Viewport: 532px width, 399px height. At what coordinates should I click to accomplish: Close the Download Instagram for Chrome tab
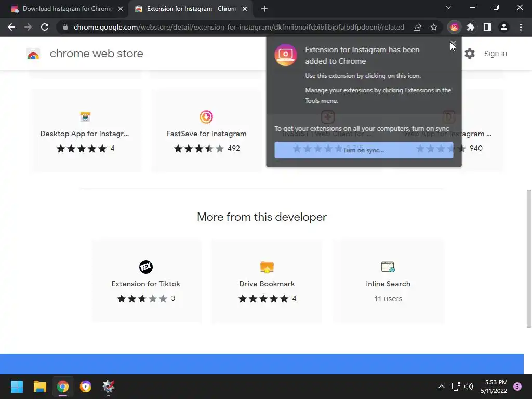[x=121, y=9]
